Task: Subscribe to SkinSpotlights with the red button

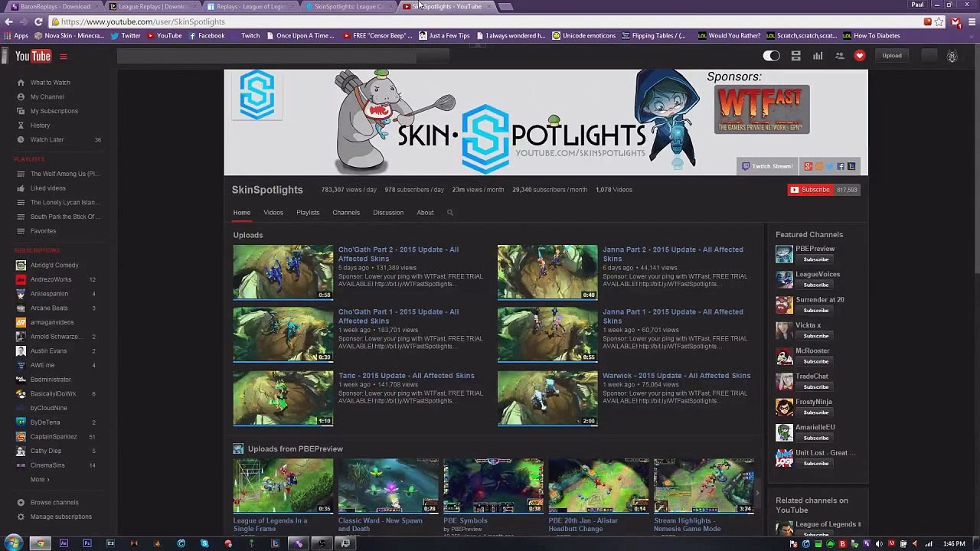Action: (x=810, y=190)
